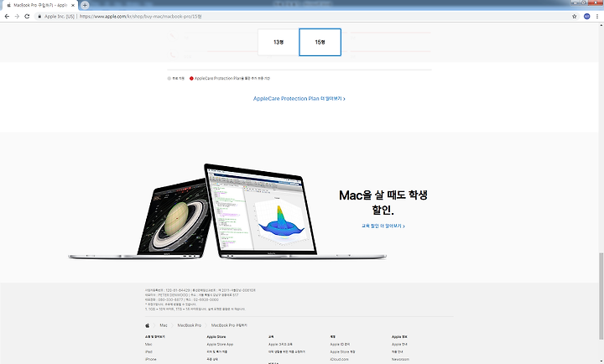Click the Apple Inc. [US] certificate label
This screenshot has height=364, width=604.
point(59,17)
